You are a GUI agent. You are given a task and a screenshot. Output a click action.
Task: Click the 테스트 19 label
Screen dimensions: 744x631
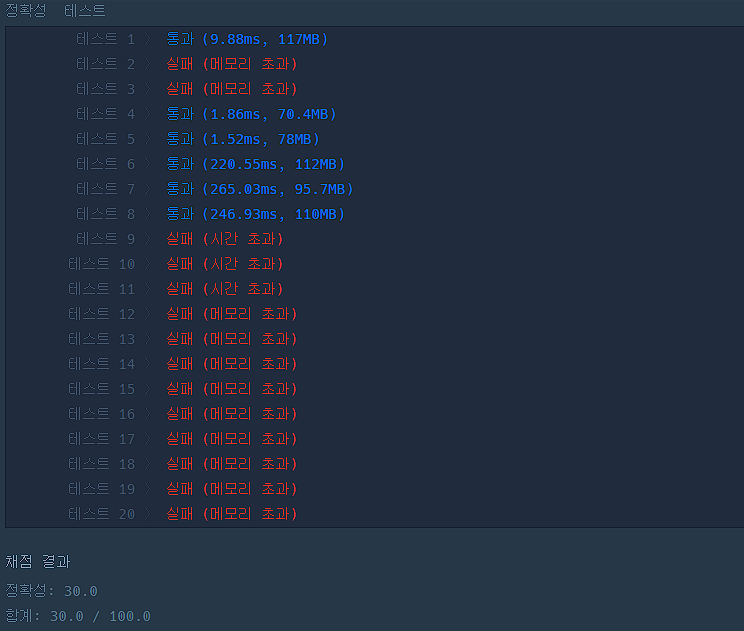tap(102, 489)
